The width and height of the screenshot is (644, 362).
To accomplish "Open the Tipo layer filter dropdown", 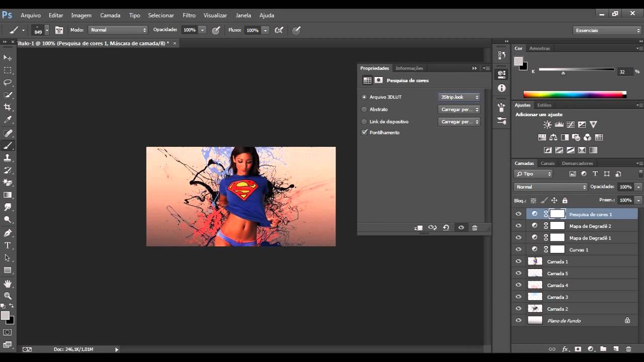I will pyautogui.click(x=533, y=174).
